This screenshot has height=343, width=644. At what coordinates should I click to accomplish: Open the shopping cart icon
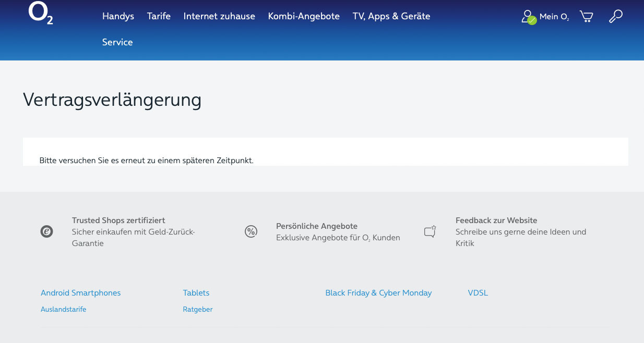(586, 17)
